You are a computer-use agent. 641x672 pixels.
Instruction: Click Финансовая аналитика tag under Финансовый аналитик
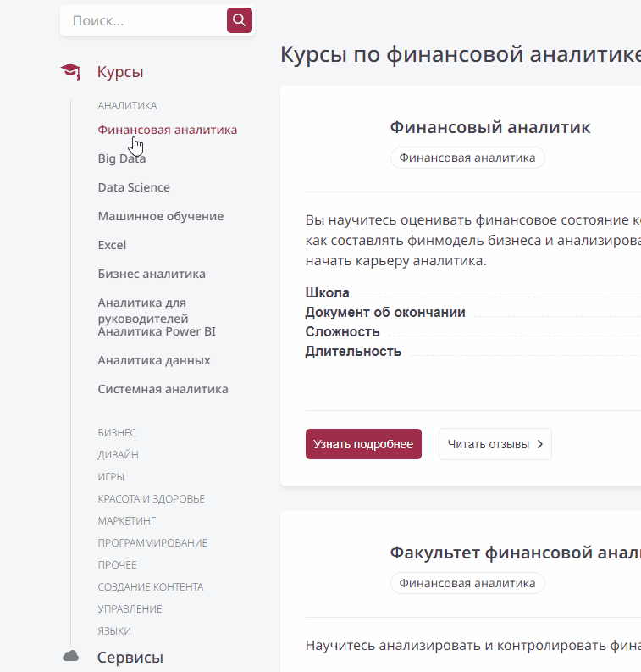click(467, 158)
